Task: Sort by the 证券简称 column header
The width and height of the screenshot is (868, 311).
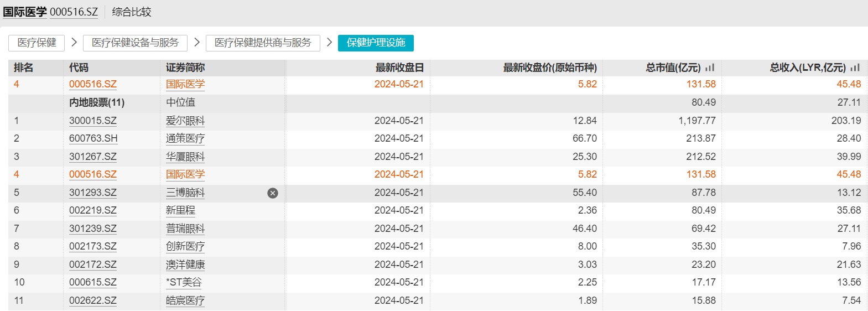Action: 185,68
